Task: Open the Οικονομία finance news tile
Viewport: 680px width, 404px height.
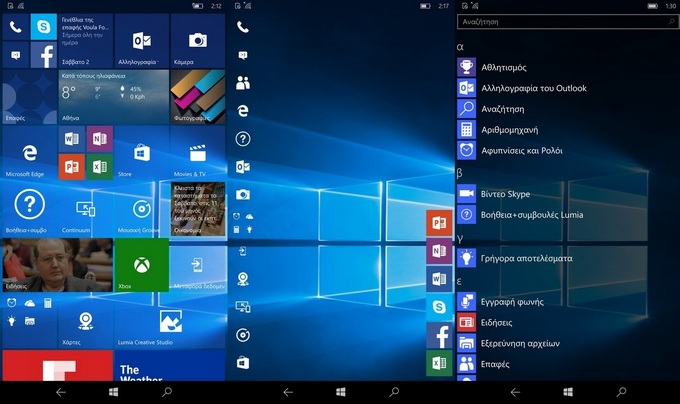Action: point(198,209)
